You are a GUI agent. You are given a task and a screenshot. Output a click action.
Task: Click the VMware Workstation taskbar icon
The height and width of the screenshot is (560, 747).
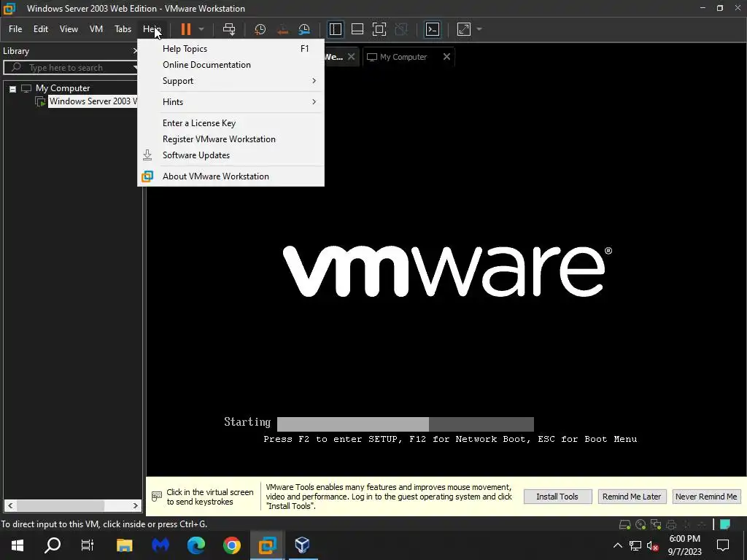click(267, 545)
